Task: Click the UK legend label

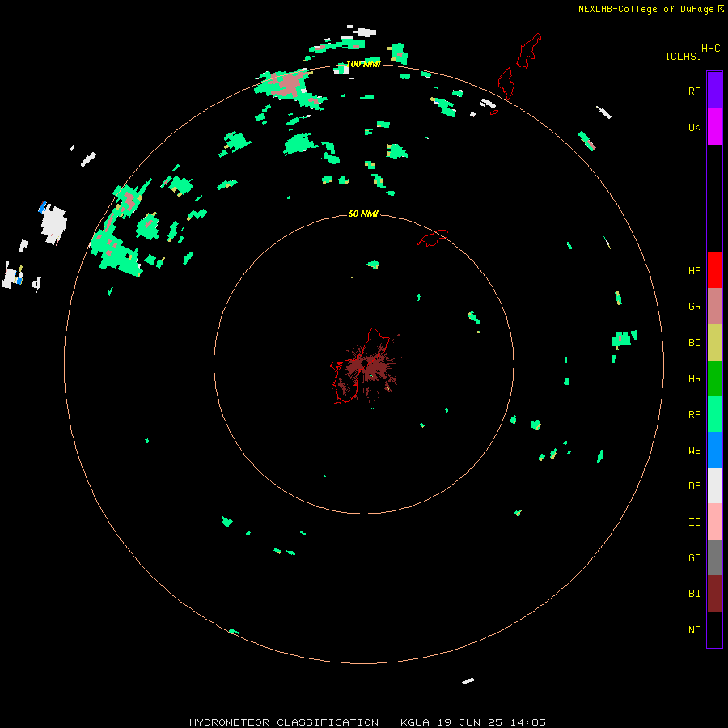Action: 694,128
